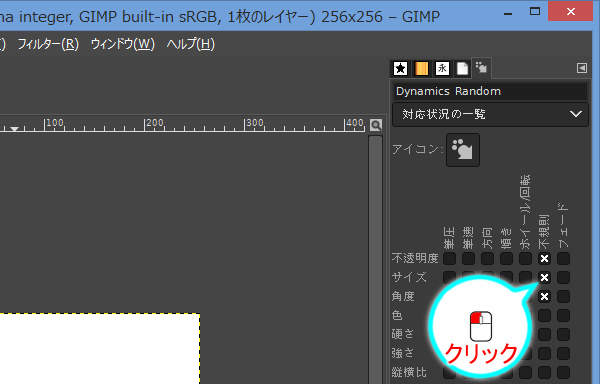This screenshot has height=384, width=600.
Task: Click the Dynamics Random name field
Action: click(490, 91)
